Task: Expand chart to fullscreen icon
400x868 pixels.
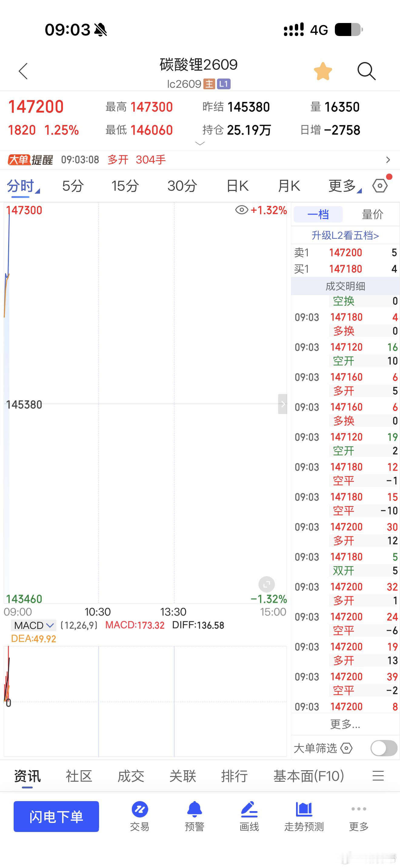Action: pos(266,584)
